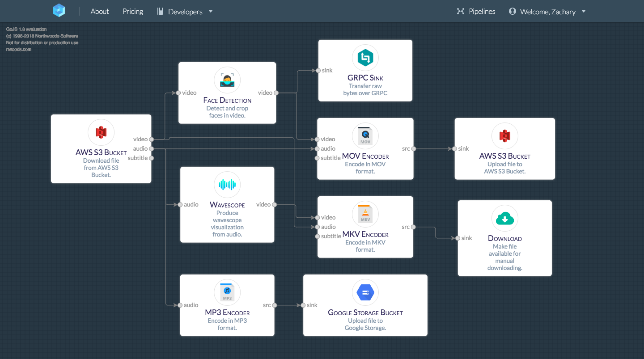Select the MOV Encoder file icon
This screenshot has height=359, width=644.
tap(365, 136)
